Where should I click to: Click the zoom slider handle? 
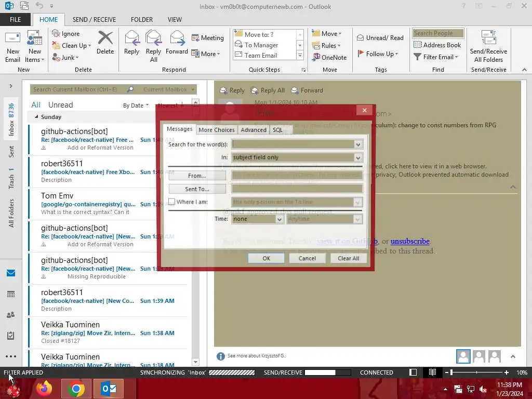point(451,373)
